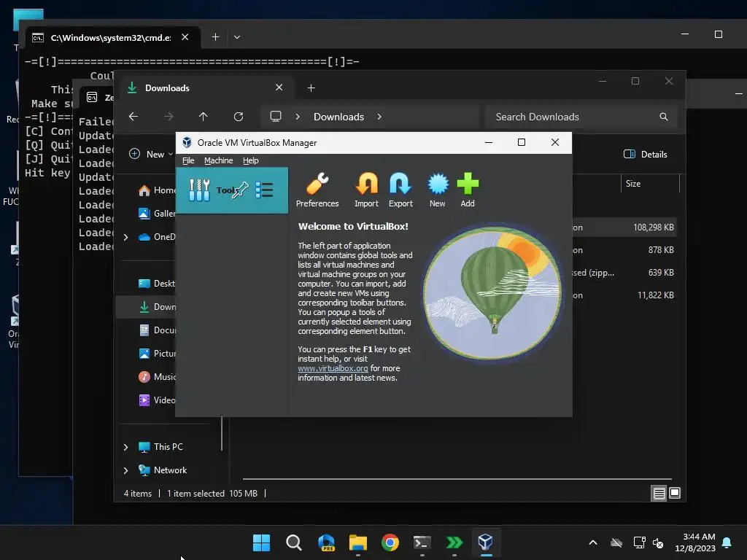Screen dimensions: 747x560
Task: Select the 108,298 KB file row
Action: tap(624, 227)
